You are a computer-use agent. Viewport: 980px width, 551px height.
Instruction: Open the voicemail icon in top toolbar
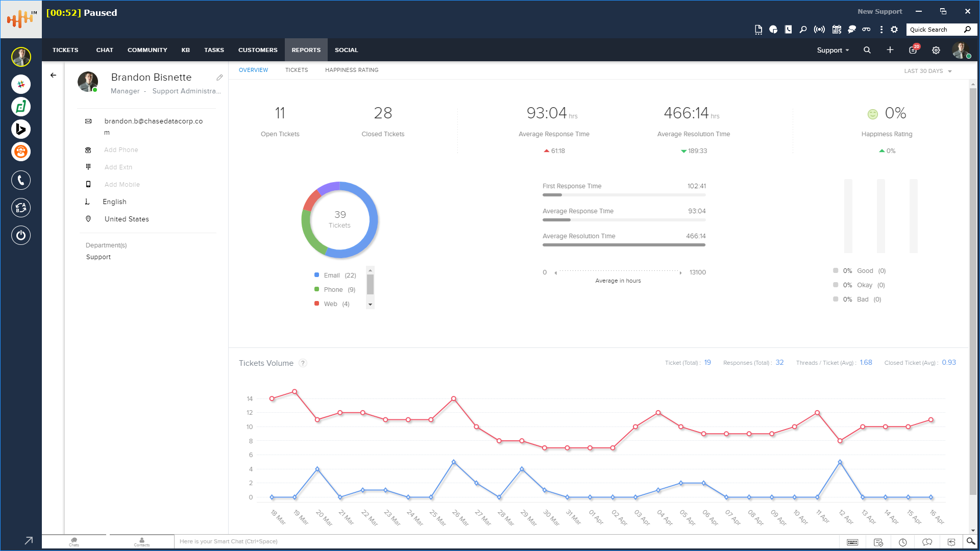(x=866, y=30)
